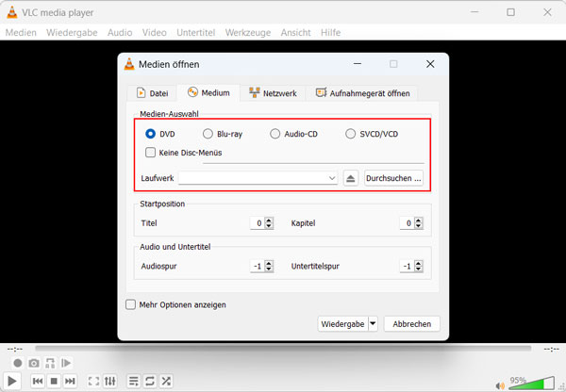Increase the Kapitel value
The width and height of the screenshot is (566, 392).
point(418,220)
